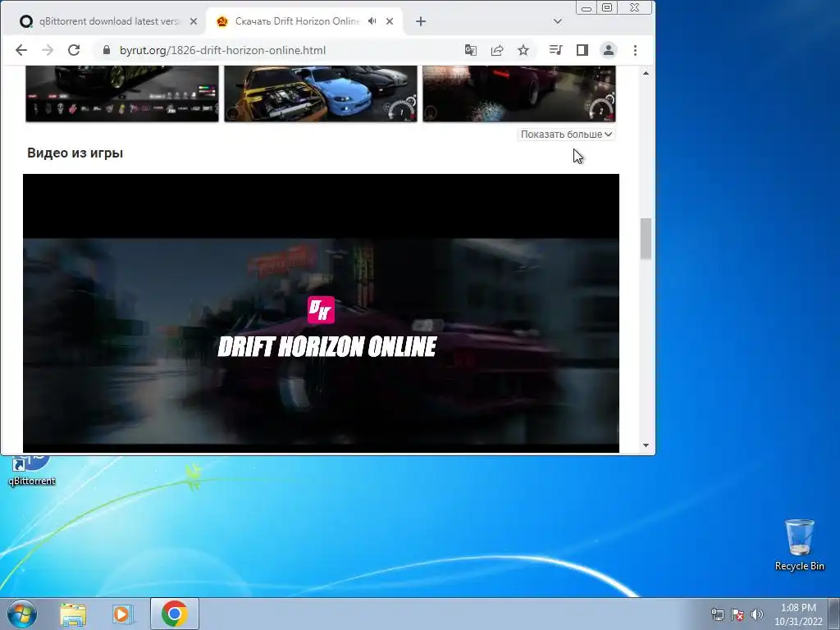The image size is (840, 630).
Task: Translate this page using the translate icon
Action: 470,50
